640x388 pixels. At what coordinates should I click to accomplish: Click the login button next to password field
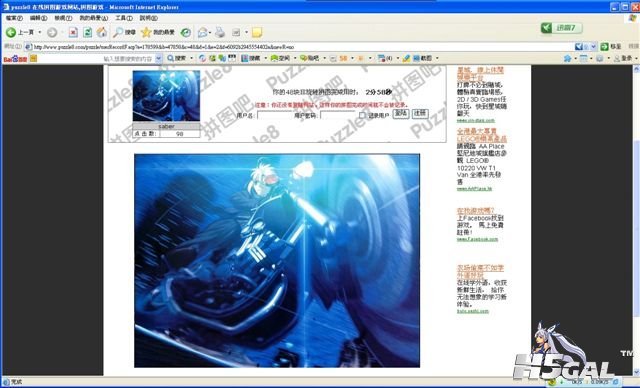click(401, 114)
